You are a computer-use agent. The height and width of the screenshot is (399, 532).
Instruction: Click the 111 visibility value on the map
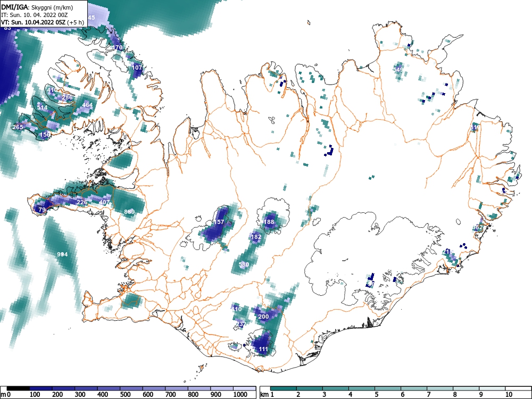pos(263,349)
